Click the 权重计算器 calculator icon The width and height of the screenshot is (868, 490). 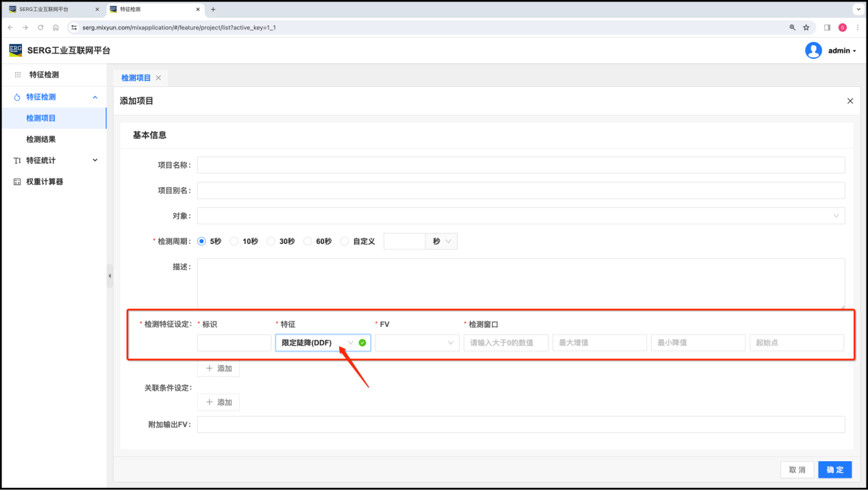(17, 182)
